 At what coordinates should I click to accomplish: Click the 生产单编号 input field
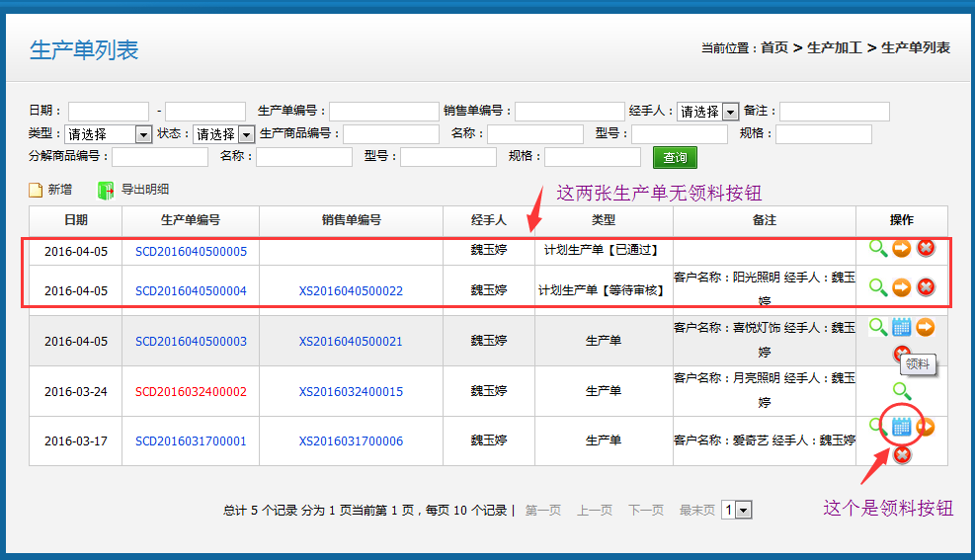click(383, 112)
